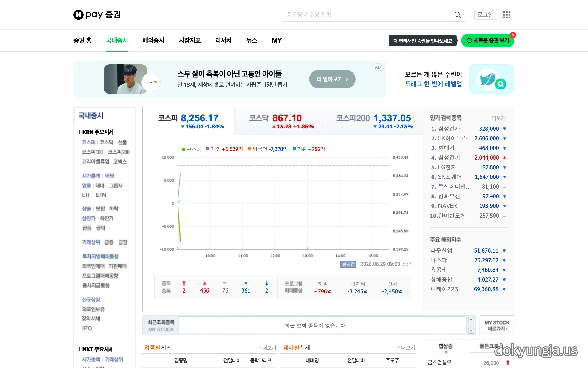Click NAVER in popular stocks

[x=447, y=206]
